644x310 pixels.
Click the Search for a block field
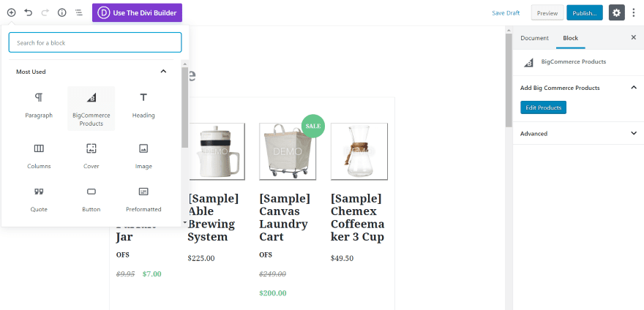[95, 42]
